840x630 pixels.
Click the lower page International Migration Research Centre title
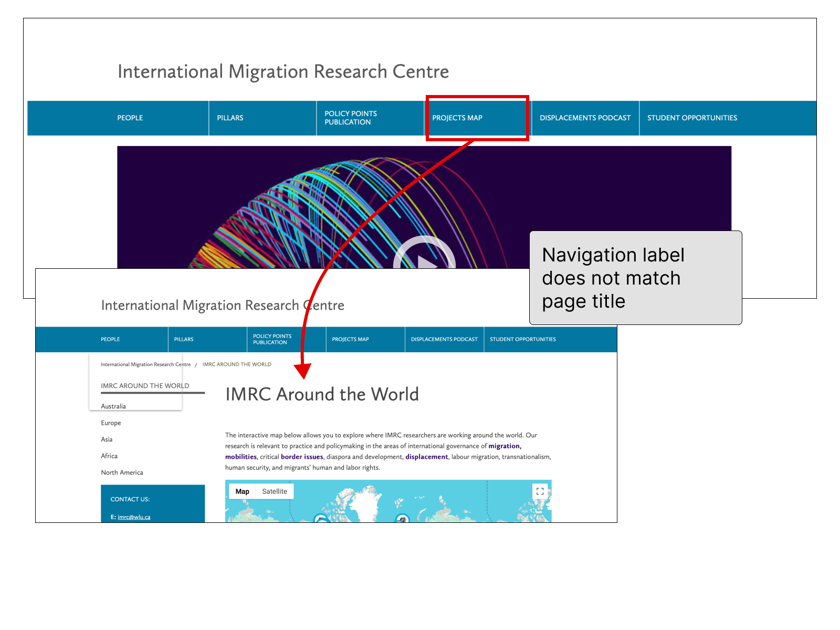coord(223,306)
